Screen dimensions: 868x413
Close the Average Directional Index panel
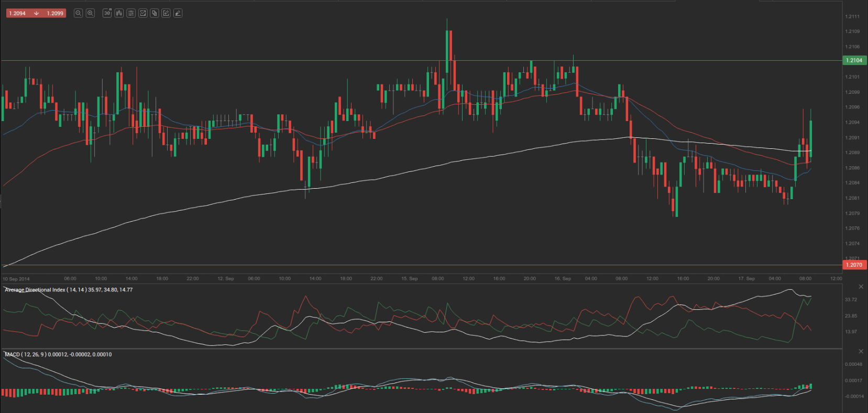point(861,287)
